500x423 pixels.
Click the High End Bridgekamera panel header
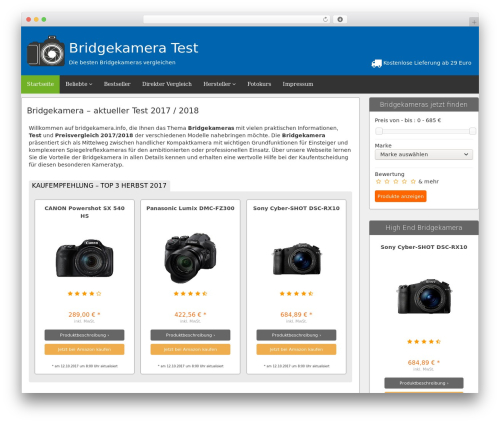click(x=424, y=228)
